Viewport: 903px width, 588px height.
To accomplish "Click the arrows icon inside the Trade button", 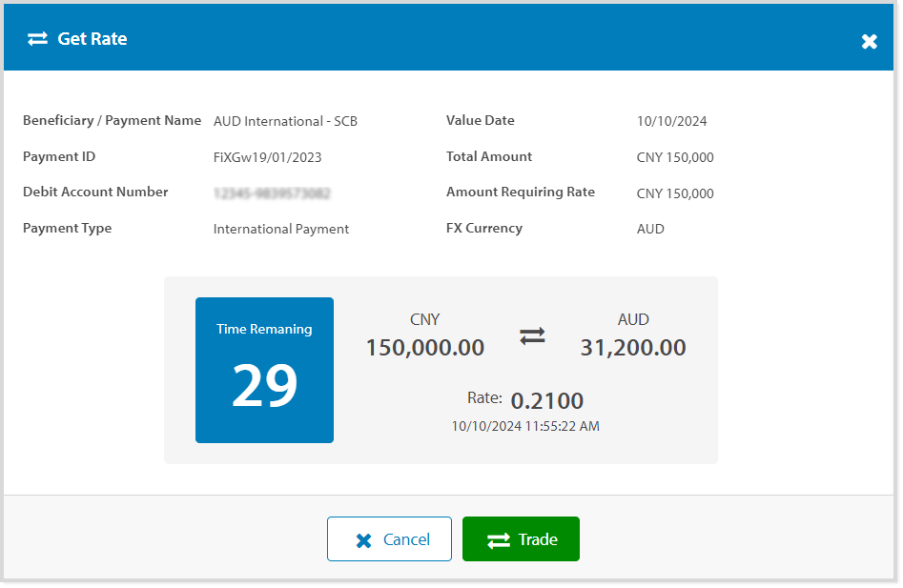I will point(499,540).
